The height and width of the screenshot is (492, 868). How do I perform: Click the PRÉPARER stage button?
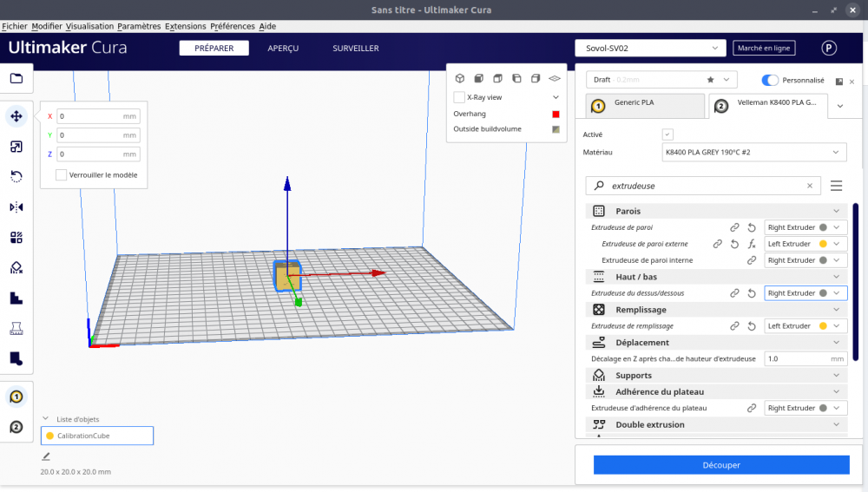click(x=214, y=48)
